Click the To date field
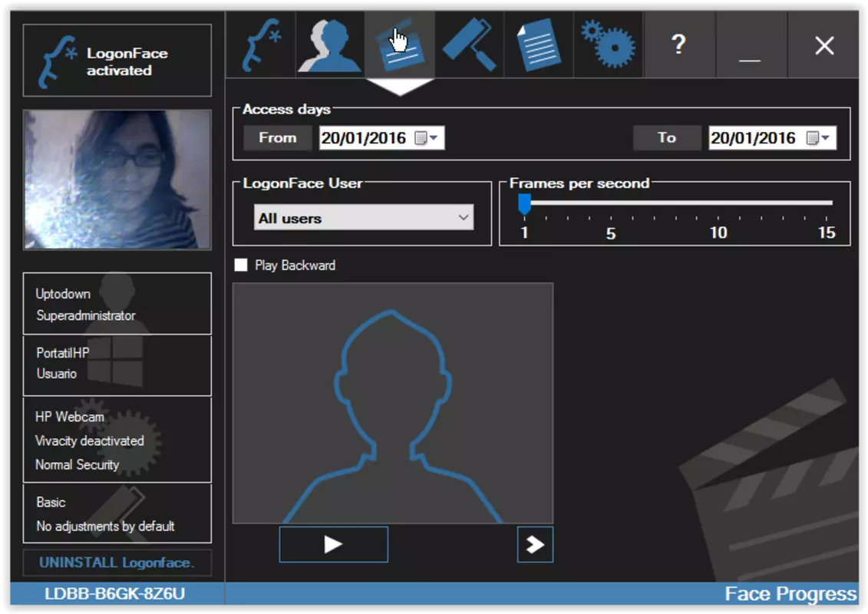The height and width of the screenshot is (614, 868). click(x=772, y=138)
